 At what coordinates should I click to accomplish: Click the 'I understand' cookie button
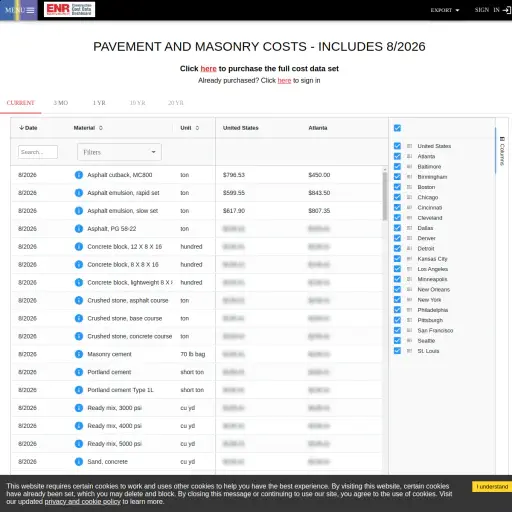[492, 487]
